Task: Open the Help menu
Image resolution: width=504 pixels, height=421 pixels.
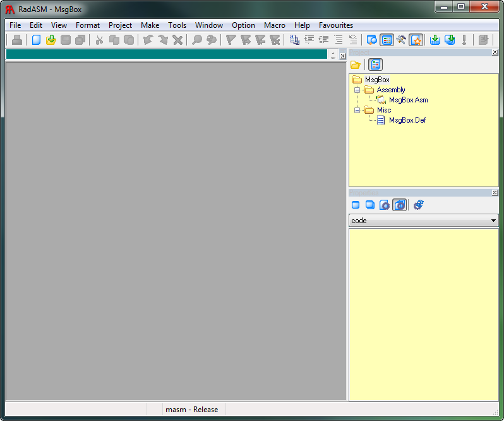Action: [x=302, y=25]
